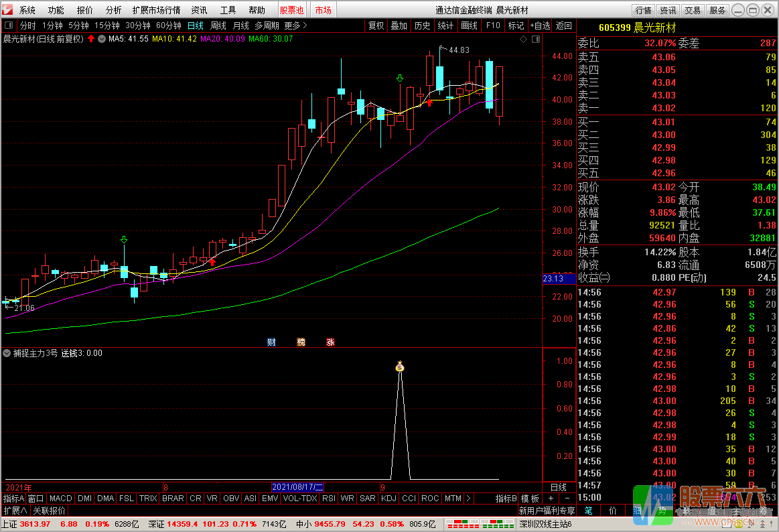Image resolution: width=779 pixels, height=532 pixels.
Task: Select the 周线 weekly period
Action: point(218,25)
